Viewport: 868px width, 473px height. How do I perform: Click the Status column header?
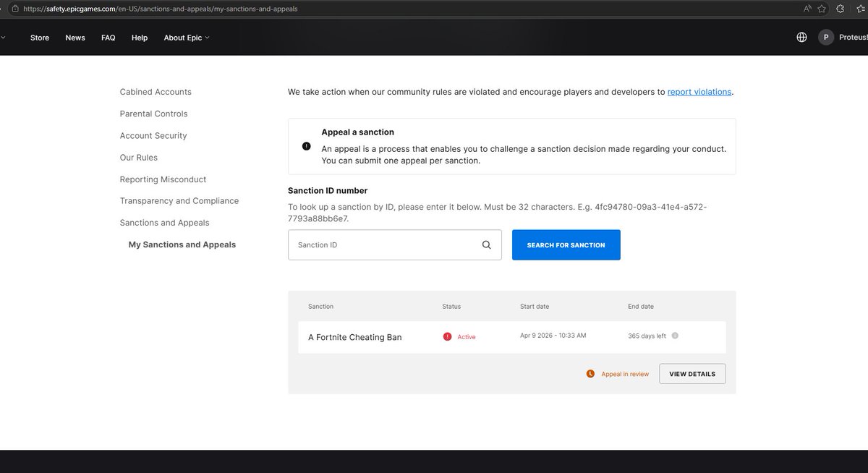[451, 307]
